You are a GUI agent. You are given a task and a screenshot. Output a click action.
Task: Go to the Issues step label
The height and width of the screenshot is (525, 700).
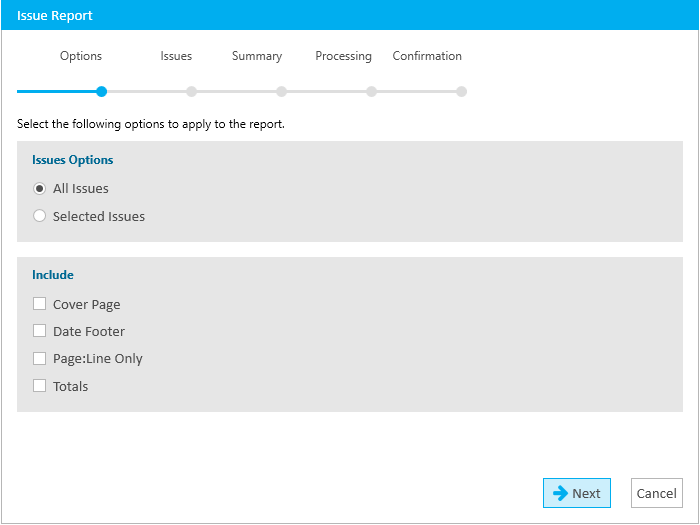click(x=176, y=56)
